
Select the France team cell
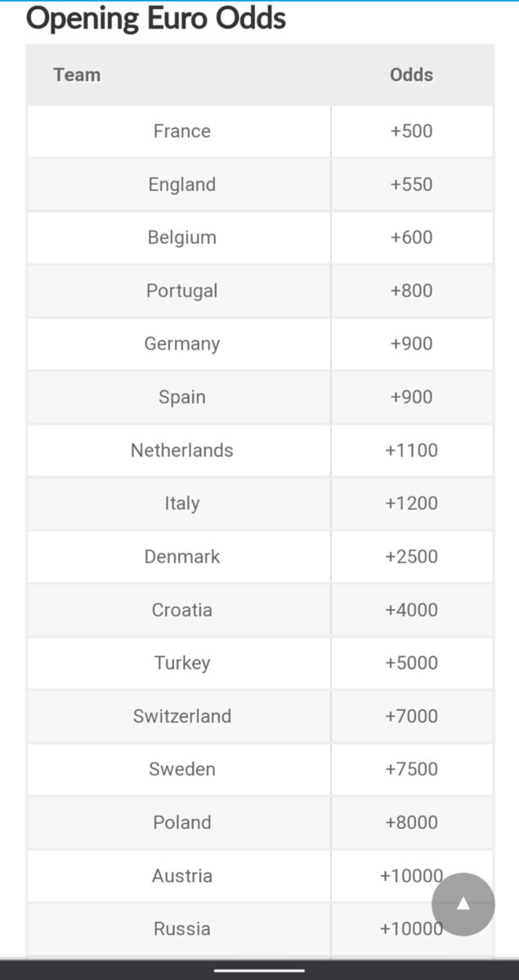click(x=181, y=131)
